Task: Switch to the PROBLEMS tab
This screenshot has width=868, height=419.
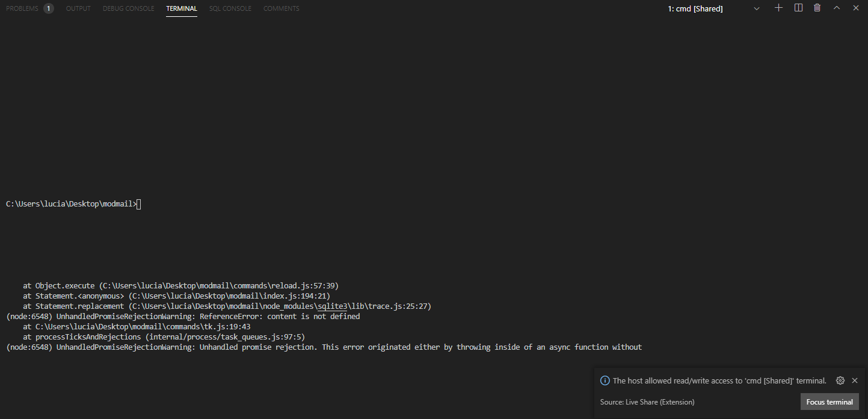Action: 21,8
